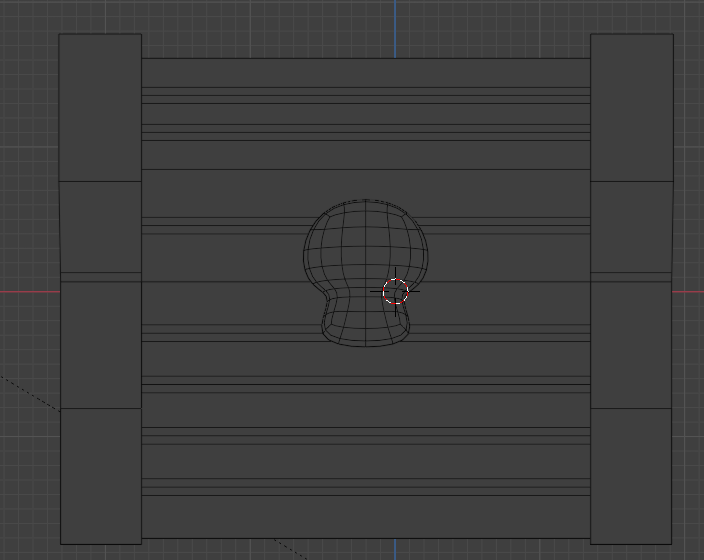
Task: Click the dashed line at the bottom-left
Action: tap(28, 392)
